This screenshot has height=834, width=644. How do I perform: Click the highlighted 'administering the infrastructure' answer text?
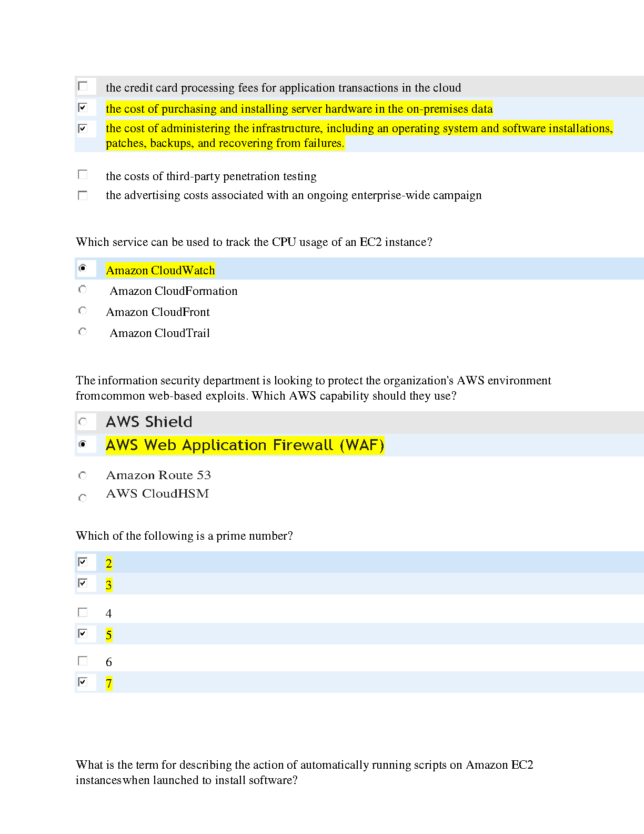click(x=359, y=136)
